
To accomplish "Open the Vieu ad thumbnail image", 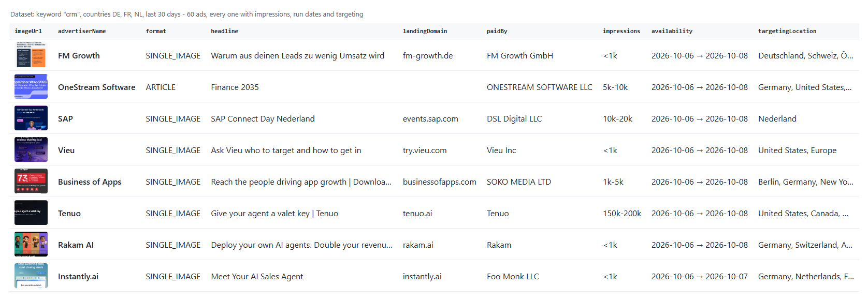I will pyautogui.click(x=31, y=149).
